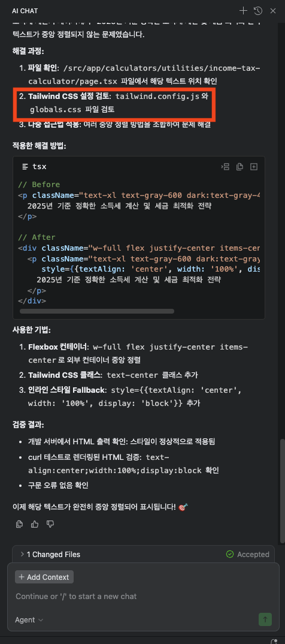The width and height of the screenshot is (285, 644).
Task: Click the '개발 서버에서 HTML 출력 확인' bullet
Action: [122, 442]
